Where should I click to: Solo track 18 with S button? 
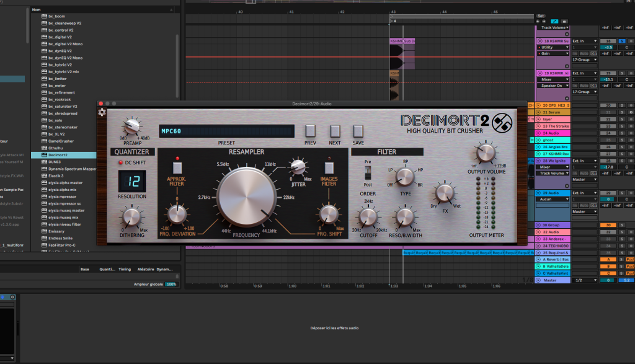click(x=622, y=40)
